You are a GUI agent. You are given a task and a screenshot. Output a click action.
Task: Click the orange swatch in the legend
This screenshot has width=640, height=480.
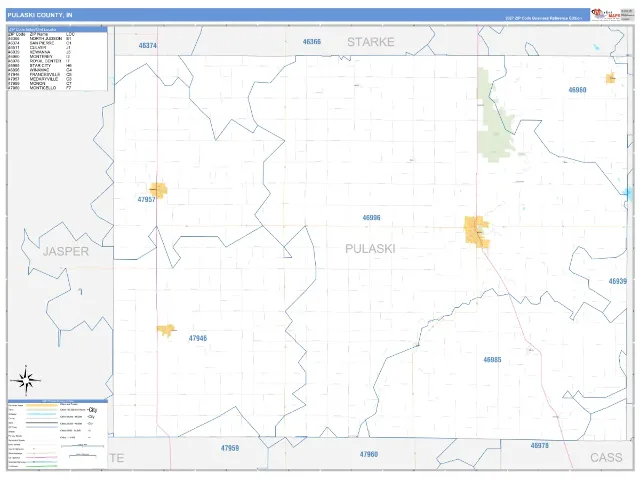[x=42, y=405]
